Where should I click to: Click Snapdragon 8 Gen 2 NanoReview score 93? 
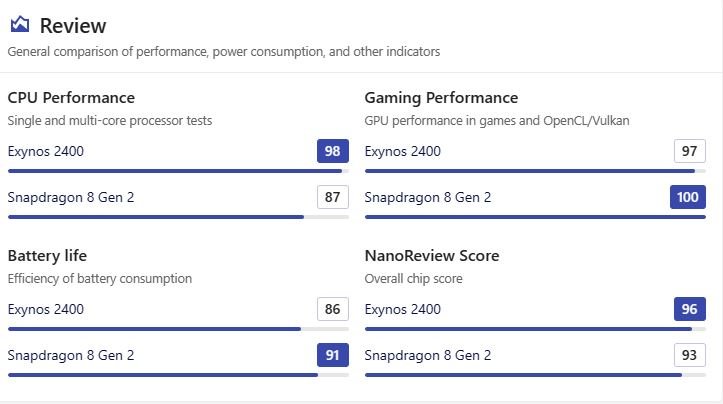690,355
